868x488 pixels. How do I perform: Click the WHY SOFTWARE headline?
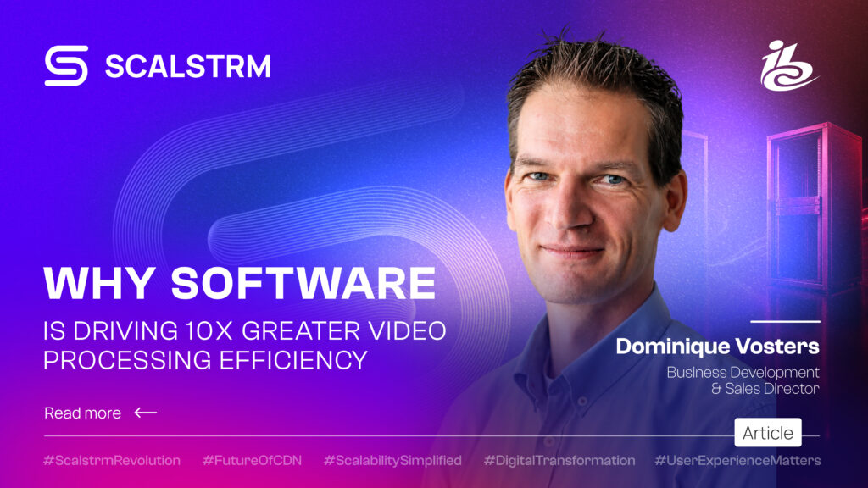(240, 283)
